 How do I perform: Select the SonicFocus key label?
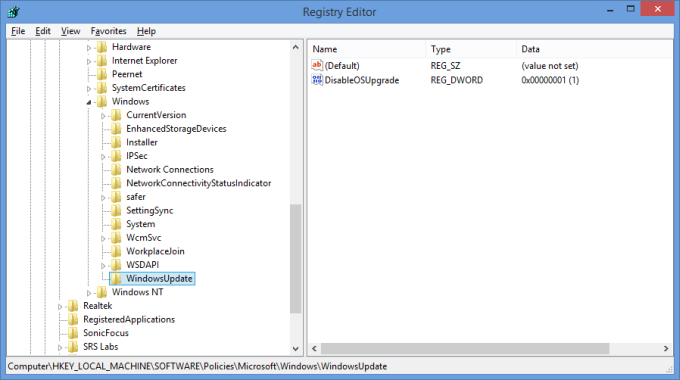click(x=106, y=333)
